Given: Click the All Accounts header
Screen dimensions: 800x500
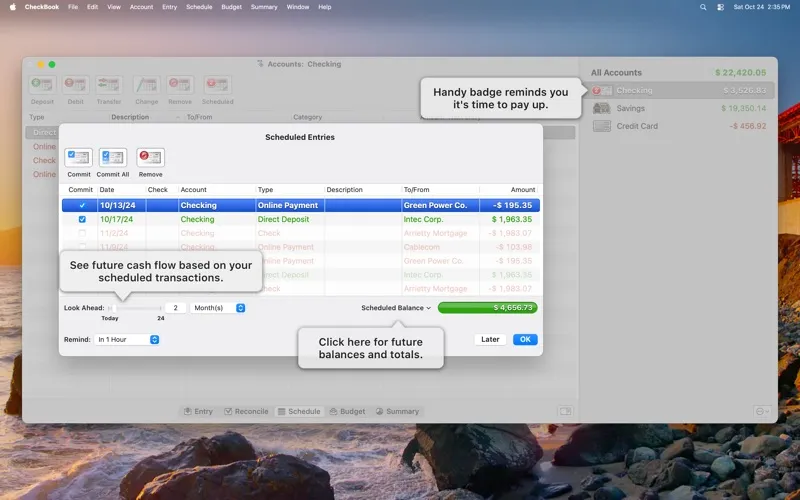Looking at the screenshot, I should (x=616, y=72).
